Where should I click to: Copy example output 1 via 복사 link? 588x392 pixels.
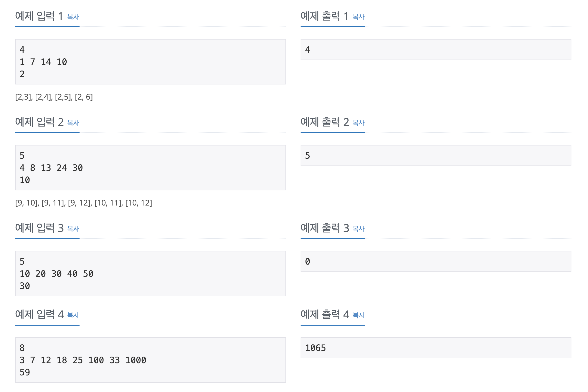click(359, 17)
